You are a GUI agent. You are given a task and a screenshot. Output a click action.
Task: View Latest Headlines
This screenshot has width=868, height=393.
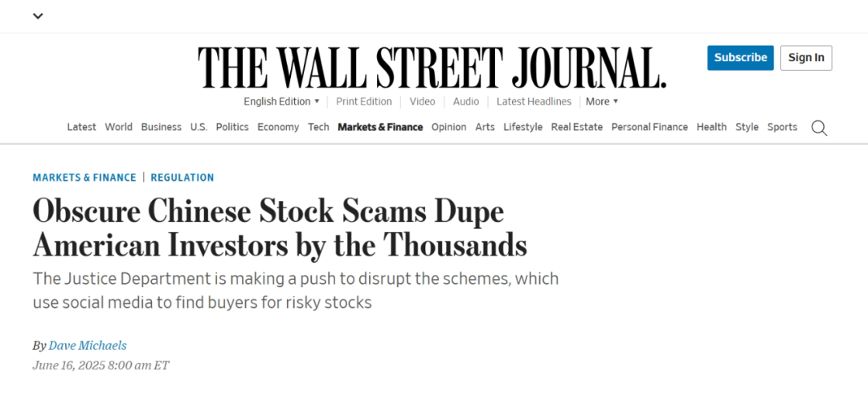click(x=534, y=101)
